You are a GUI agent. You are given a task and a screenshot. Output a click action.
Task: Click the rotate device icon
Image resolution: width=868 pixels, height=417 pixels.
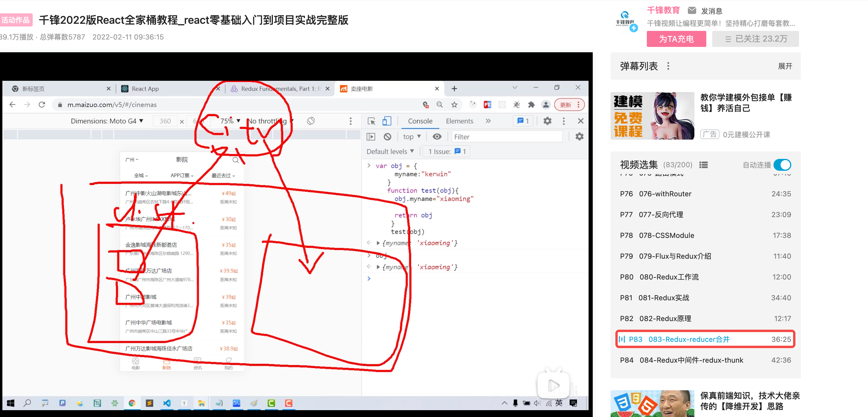point(311,121)
